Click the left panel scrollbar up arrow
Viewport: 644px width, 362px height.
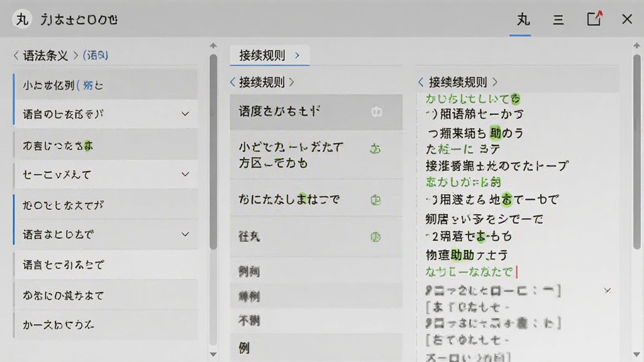[x=213, y=45]
